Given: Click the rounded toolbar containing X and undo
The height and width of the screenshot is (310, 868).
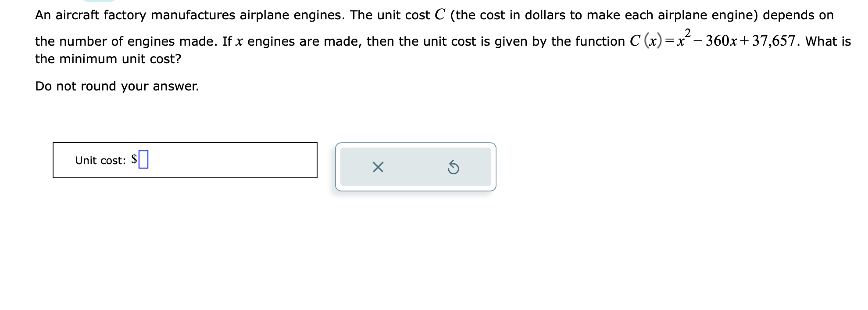Looking at the screenshot, I should (416, 167).
